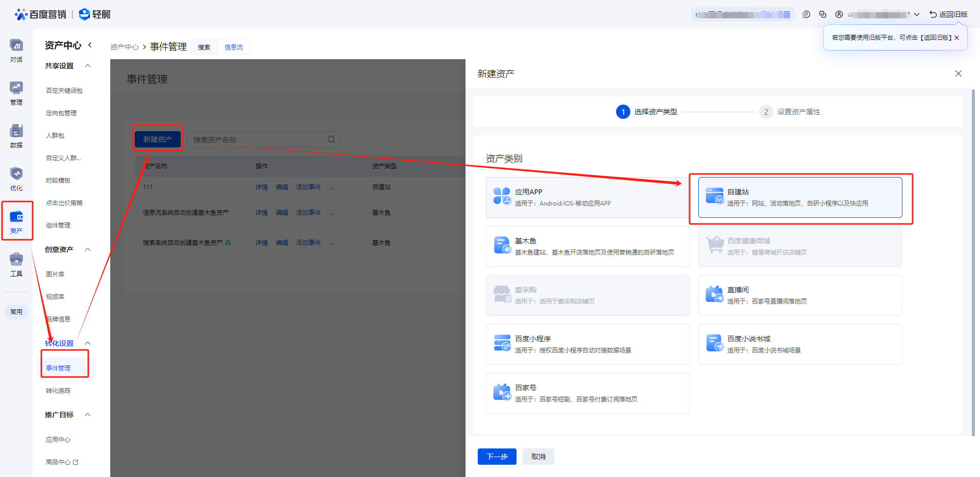Open the 优化 shield sidebar icon
The height and width of the screenshot is (477, 980).
(16, 179)
